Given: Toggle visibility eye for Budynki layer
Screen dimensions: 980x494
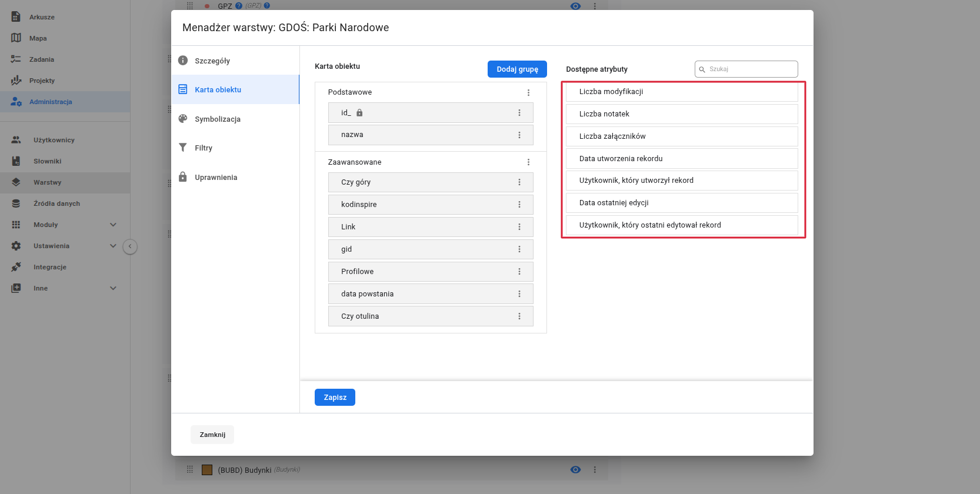Looking at the screenshot, I should click(575, 469).
